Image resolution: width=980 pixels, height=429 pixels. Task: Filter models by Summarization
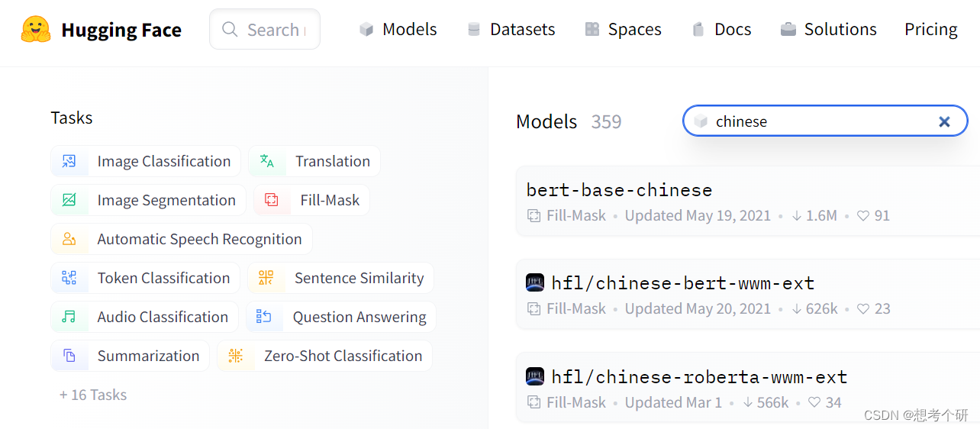click(131, 356)
